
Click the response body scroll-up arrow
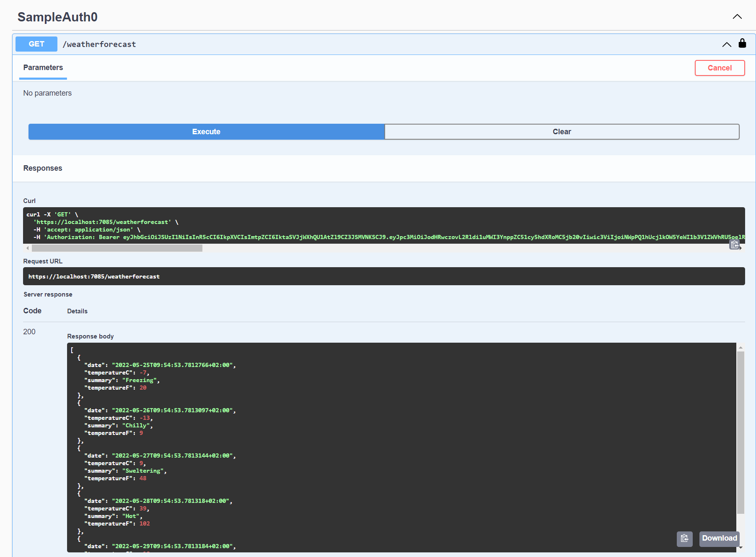point(740,347)
